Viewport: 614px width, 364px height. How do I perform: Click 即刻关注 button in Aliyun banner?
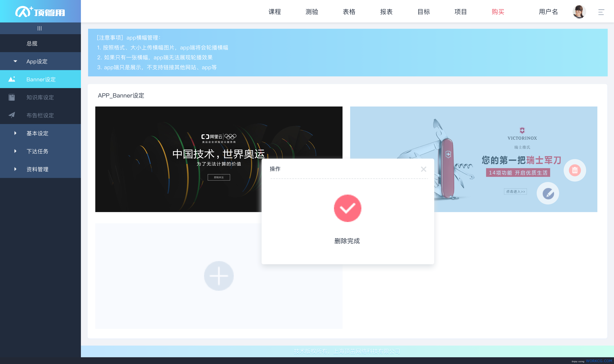pos(219,177)
